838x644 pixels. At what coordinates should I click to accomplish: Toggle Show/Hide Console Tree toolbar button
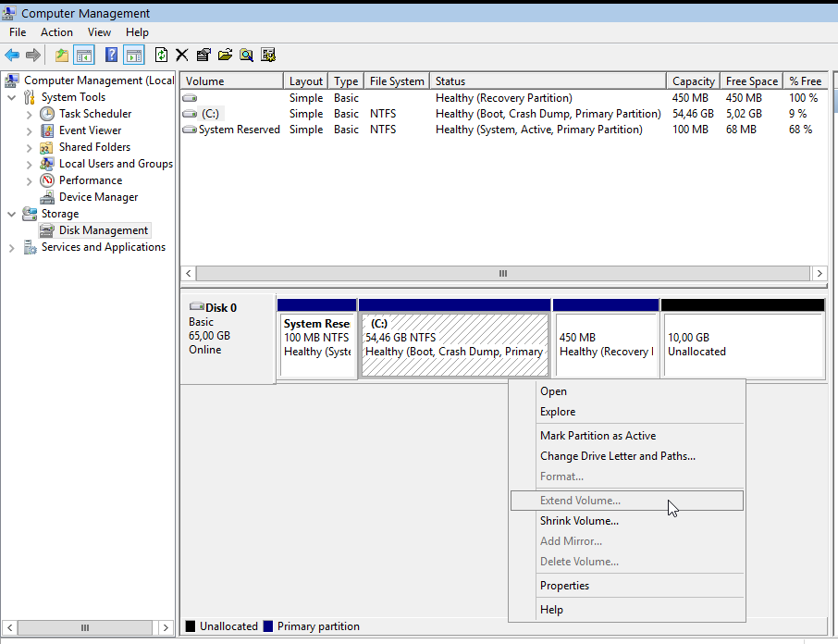[84, 56]
